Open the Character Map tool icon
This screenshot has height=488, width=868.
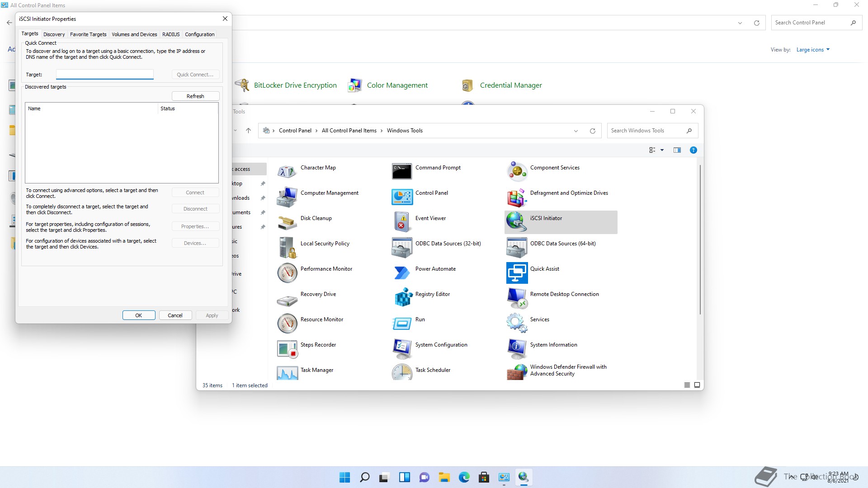(287, 172)
